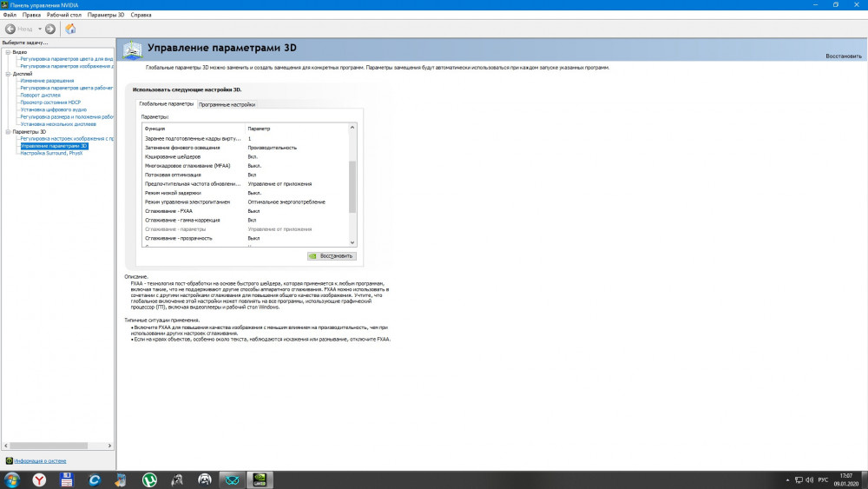Viewport: 868px width, 489px height.
Task: Open the volume speaker tray icon
Action: [x=809, y=480]
